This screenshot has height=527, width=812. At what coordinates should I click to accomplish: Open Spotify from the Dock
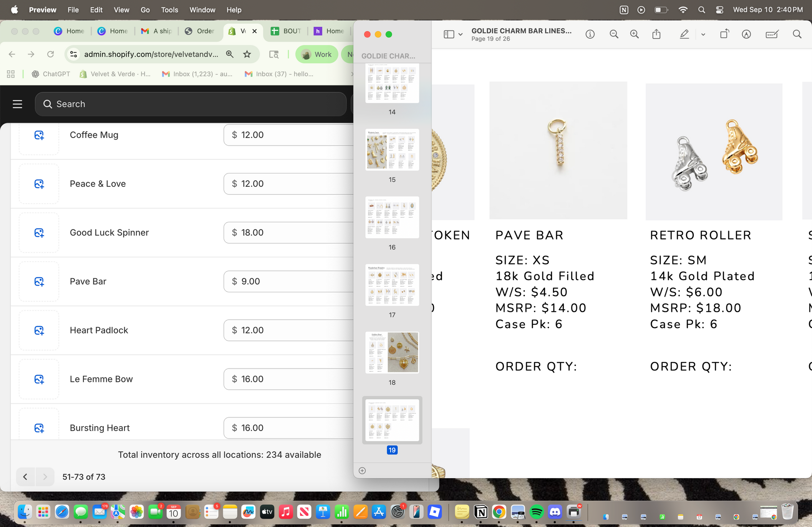coord(537,512)
